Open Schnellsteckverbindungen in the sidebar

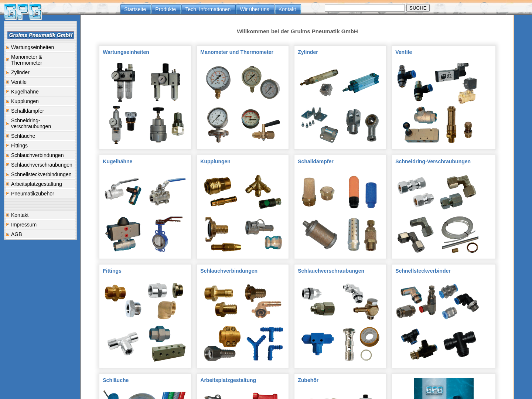(x=41, y=174)
